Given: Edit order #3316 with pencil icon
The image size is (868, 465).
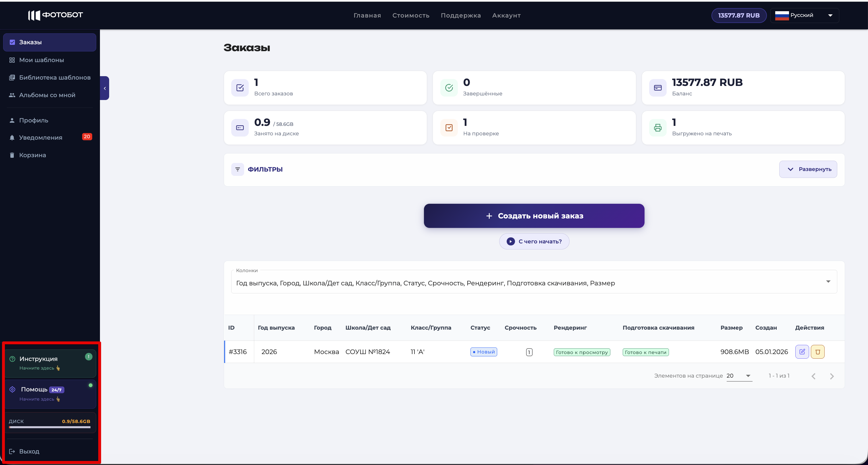Looking at the screenshot, I should [x=802, y=352].
